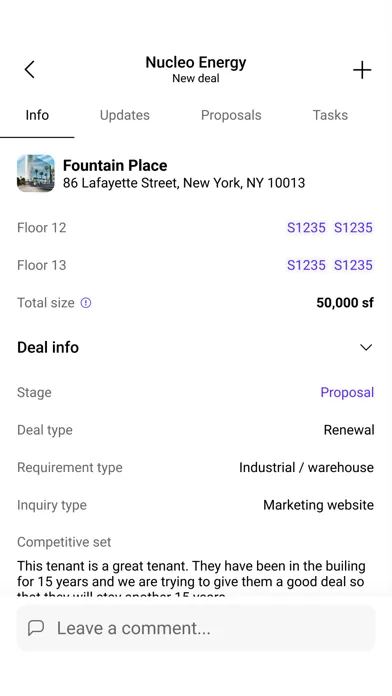Select the Info tab
The image size is (392, 696).
pos(37,115)
